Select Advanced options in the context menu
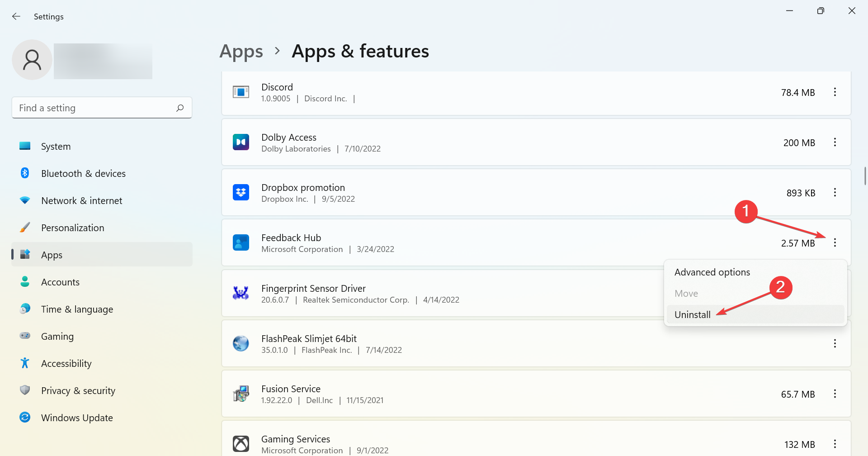This screenshot has width=868, height=456. pyautogui.click(x=755, y=272)
